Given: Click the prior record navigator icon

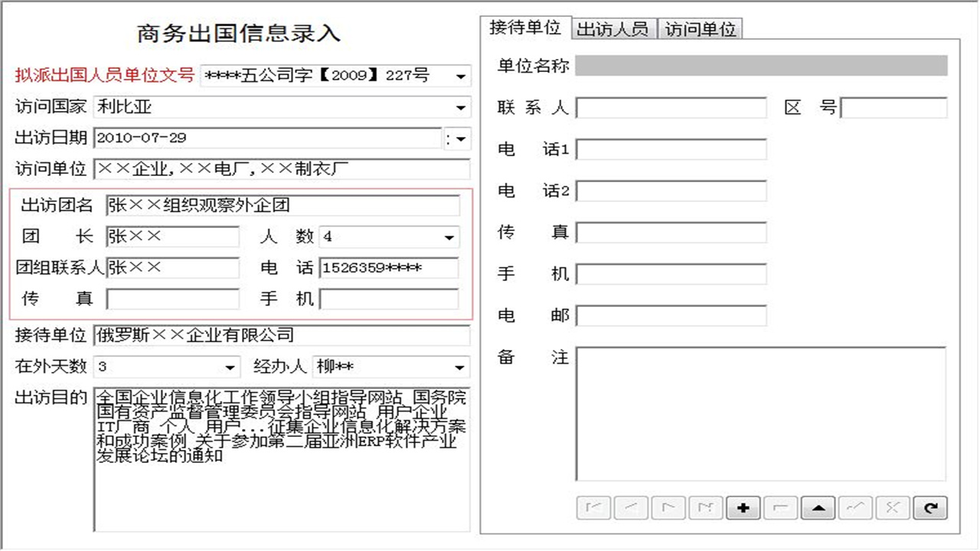Looking at the screenshot, I should [x=631, y=507].
